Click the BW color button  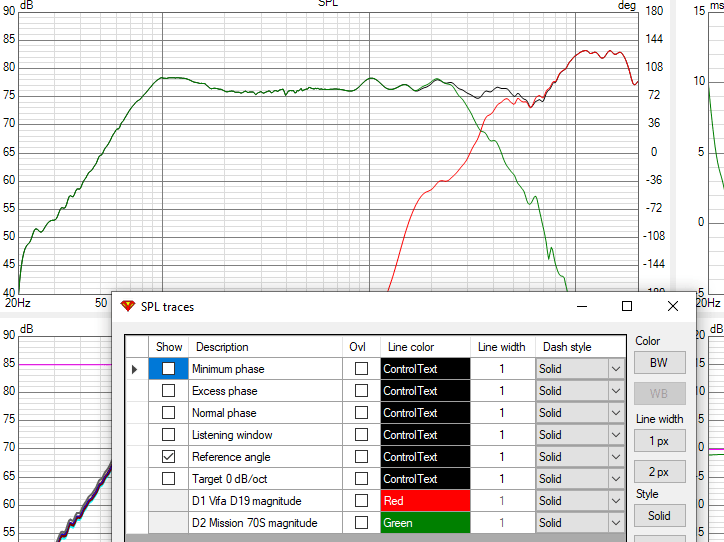[x=659, y=362]
